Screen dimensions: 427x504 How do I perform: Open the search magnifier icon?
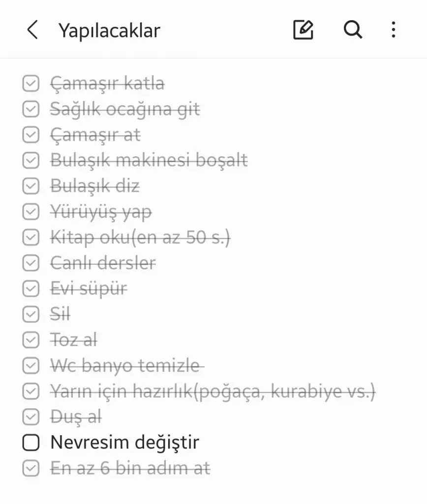coord(353,30)
